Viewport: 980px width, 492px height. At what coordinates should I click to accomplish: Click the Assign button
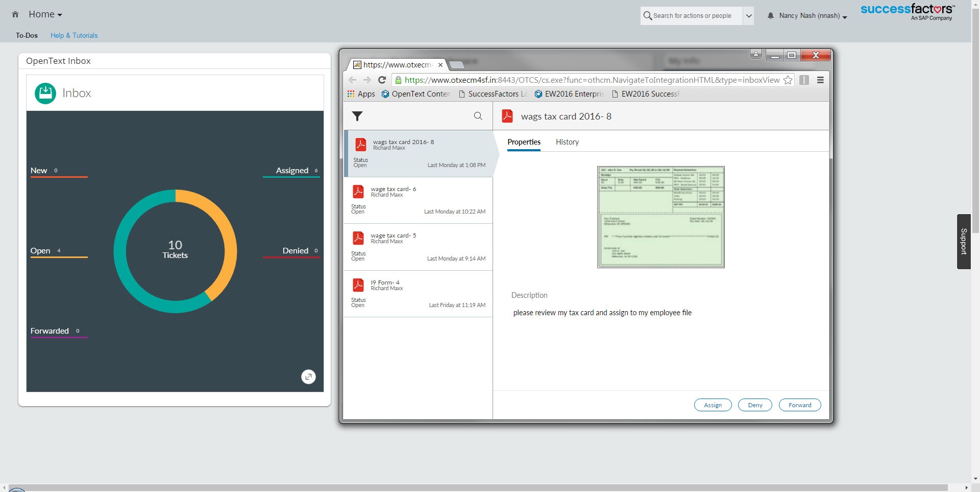coord(713,405)
